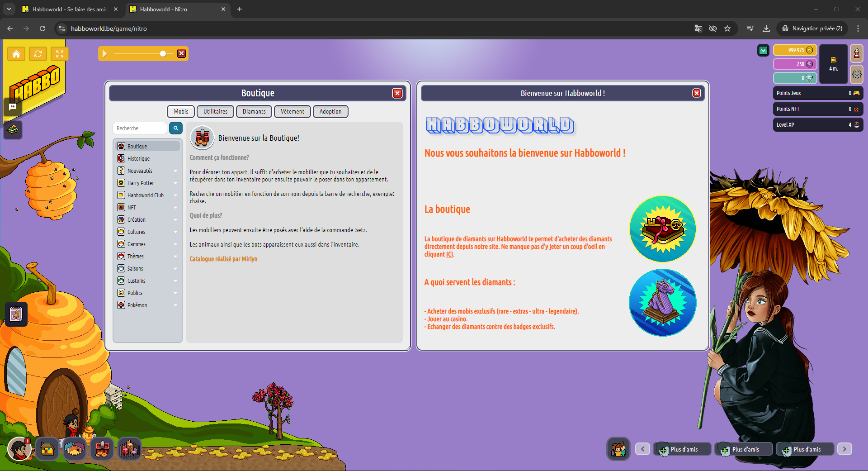Bookmark this page with the star icon
868x471 pixels.
pos(727,29)
